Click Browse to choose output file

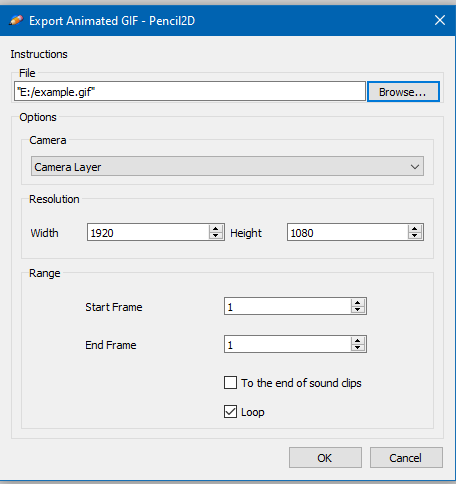[403, 92]
